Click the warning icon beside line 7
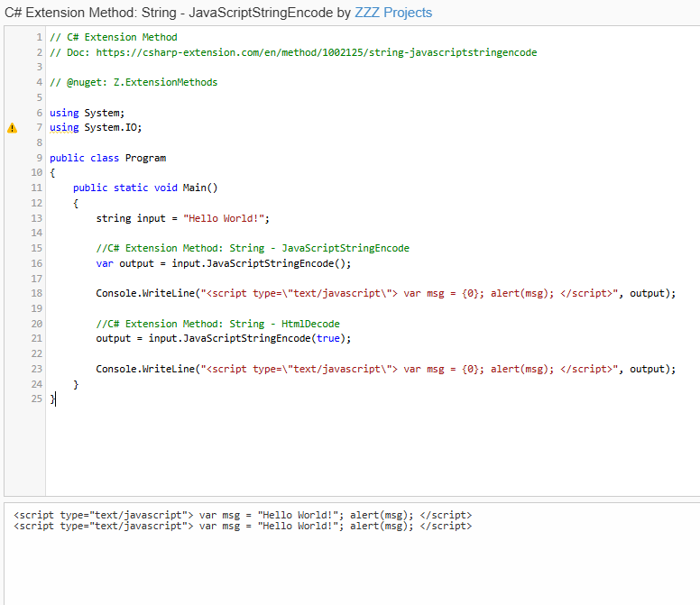700x605 pixels. [12, 128]
